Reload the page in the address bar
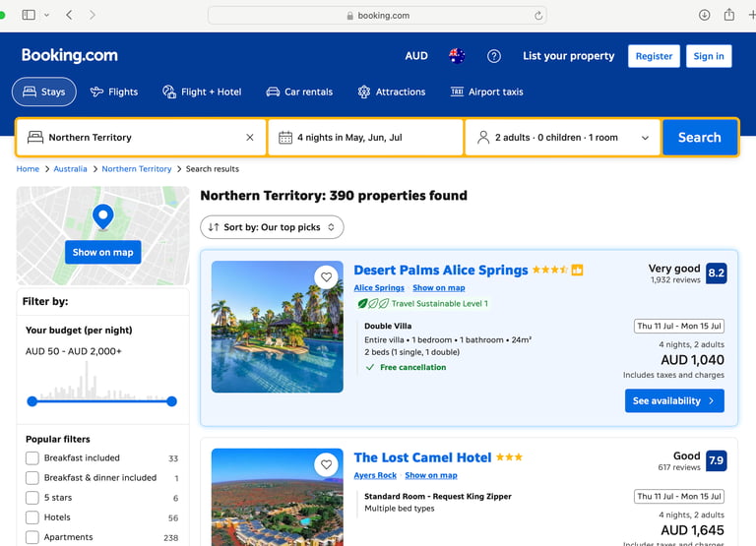The width and height of the screenshot is (756, 546). point(538,16)
